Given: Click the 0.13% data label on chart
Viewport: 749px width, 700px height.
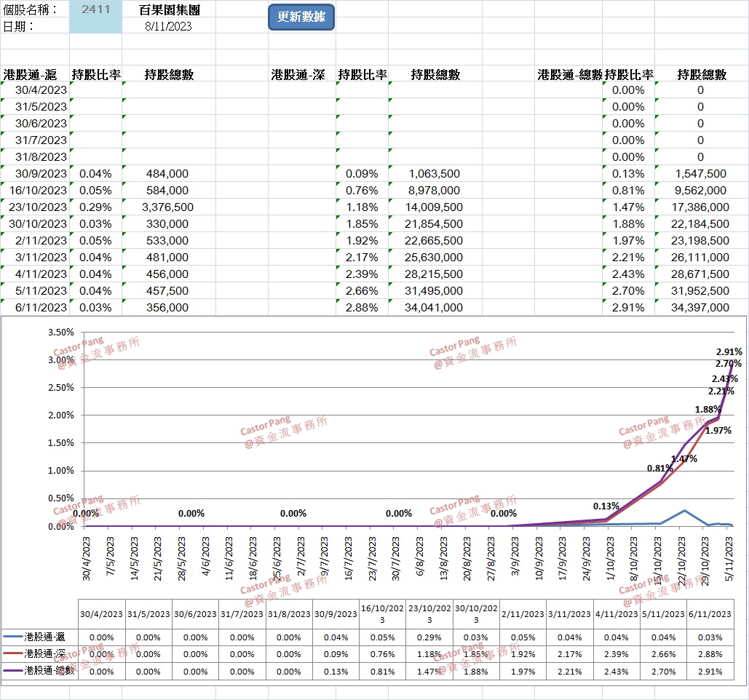Looking at the screenshot, I should tap(606, 506).
